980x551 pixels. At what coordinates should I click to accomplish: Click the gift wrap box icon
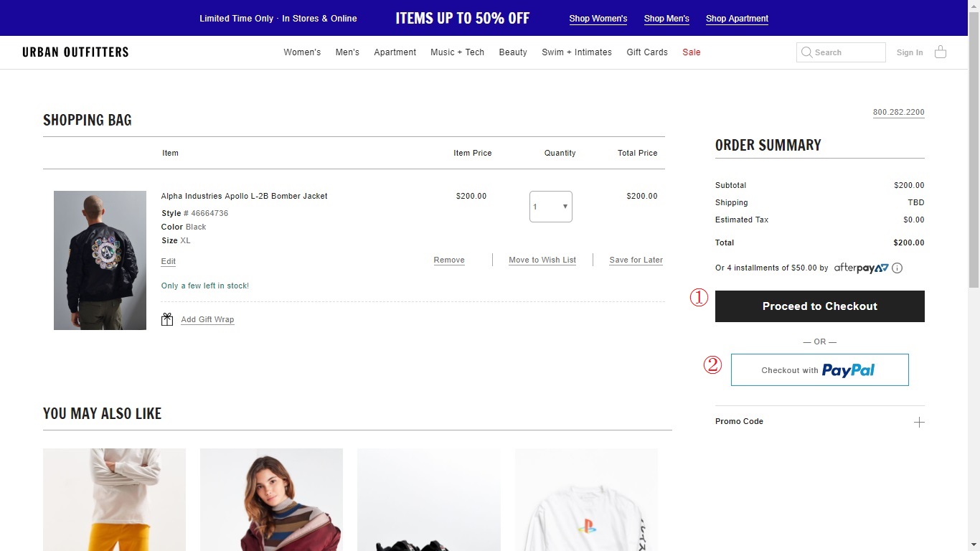[x=167, y=319]
